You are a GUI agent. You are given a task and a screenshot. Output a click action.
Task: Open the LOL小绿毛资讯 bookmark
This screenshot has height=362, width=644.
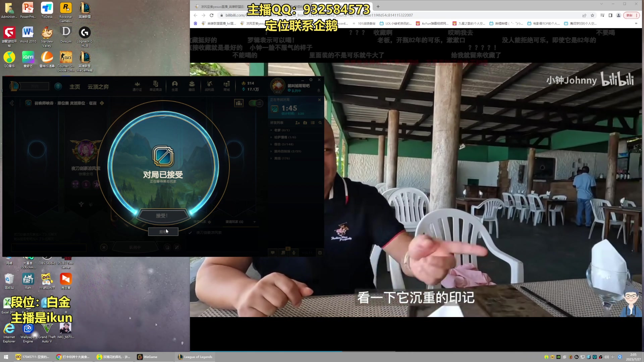coord(395,23)
